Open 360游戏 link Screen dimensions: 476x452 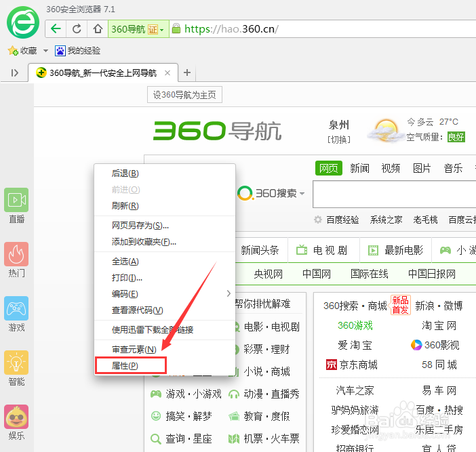355,325
